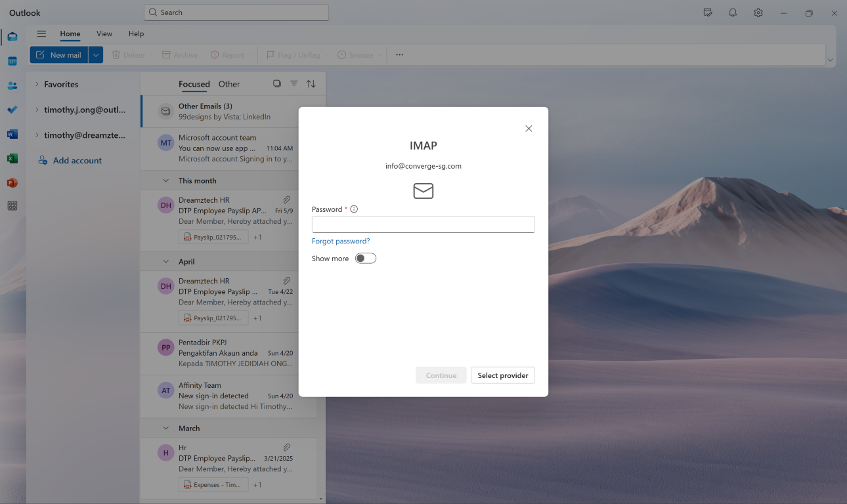Open PowerPoint from the app sidebar

pos(12,182)
